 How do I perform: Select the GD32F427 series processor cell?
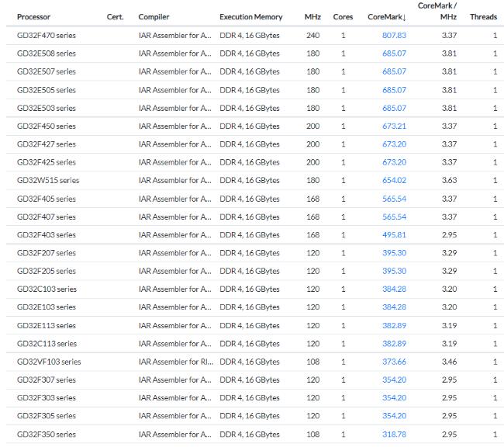[47, 144]
